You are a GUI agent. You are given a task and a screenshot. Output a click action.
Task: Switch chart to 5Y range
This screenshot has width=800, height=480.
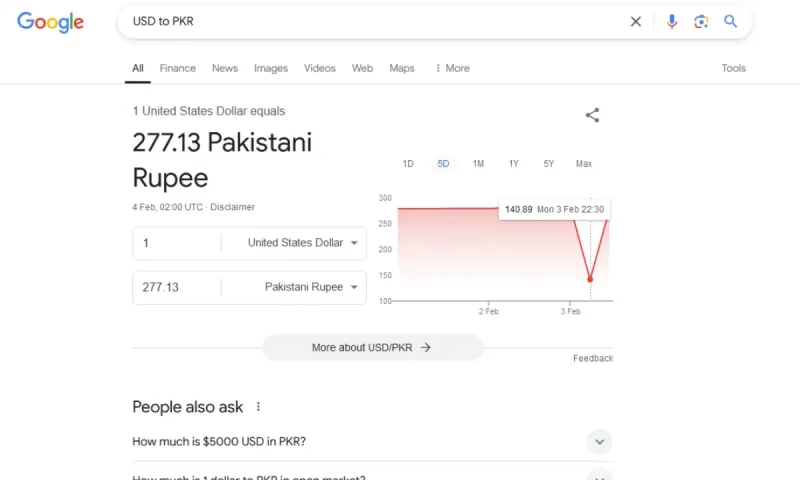(x=548, y=164)
